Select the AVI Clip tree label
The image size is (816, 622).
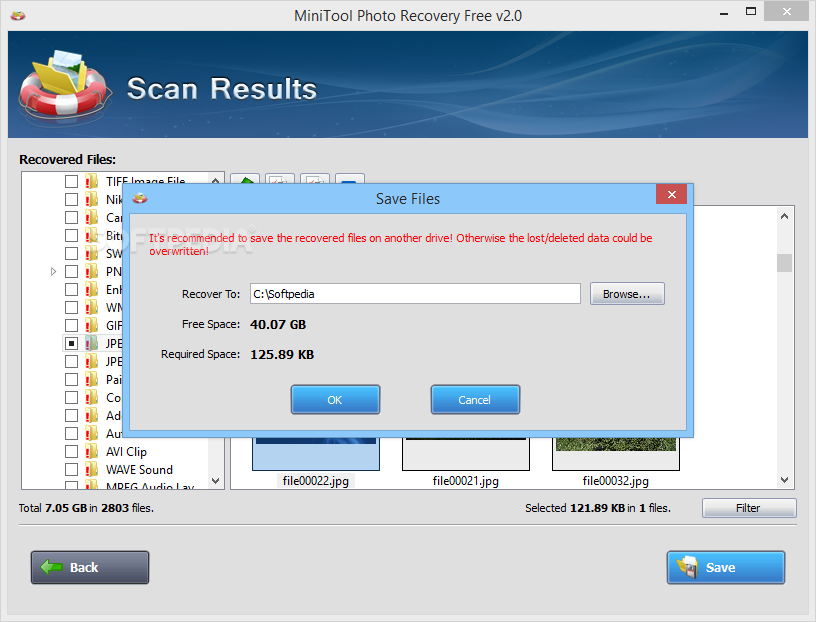126,452
